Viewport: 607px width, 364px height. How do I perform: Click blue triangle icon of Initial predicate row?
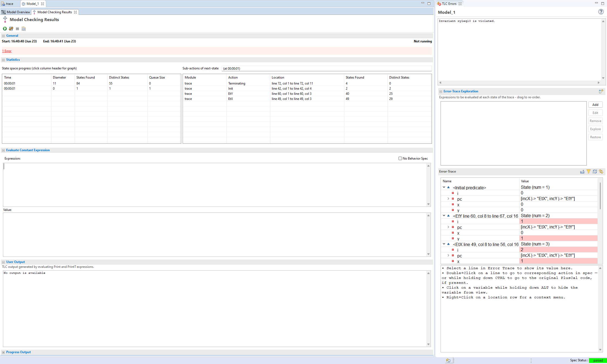click(448, 187)
